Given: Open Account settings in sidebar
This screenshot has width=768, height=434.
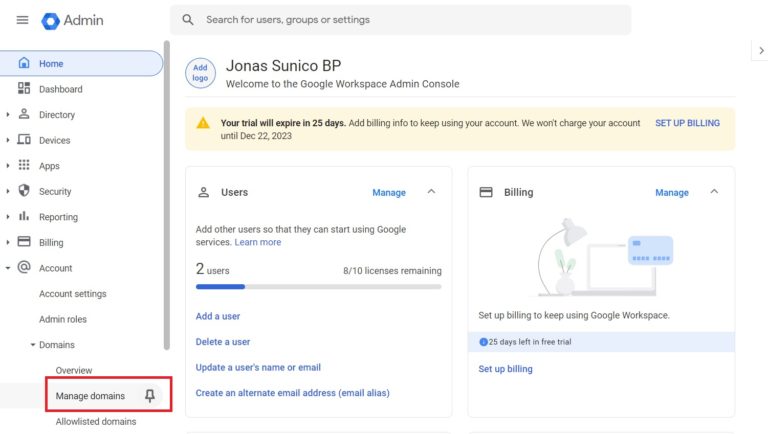Looking at the screenshot, I should tap(72, 293).
